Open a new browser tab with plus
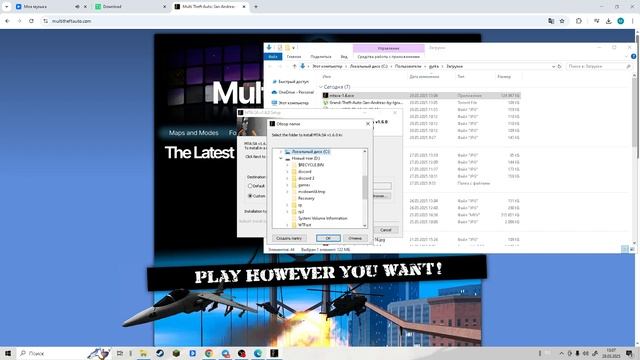640x360 pixels. click(256, 7)
